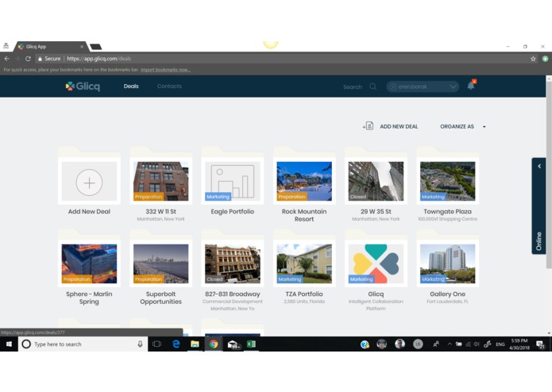Click the magnifier search icon

pyautogui.click(x=373, y=86)
